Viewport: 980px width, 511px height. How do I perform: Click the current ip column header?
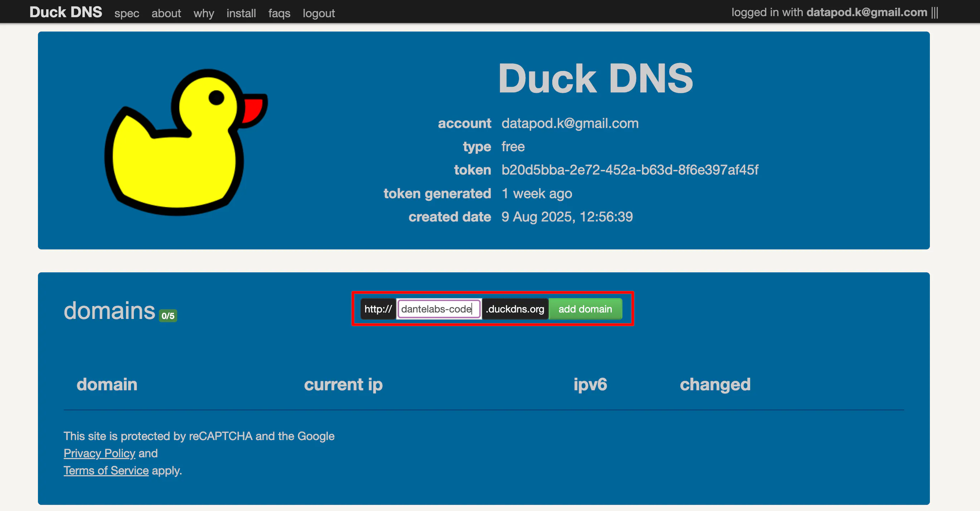(x=343, y=384)
